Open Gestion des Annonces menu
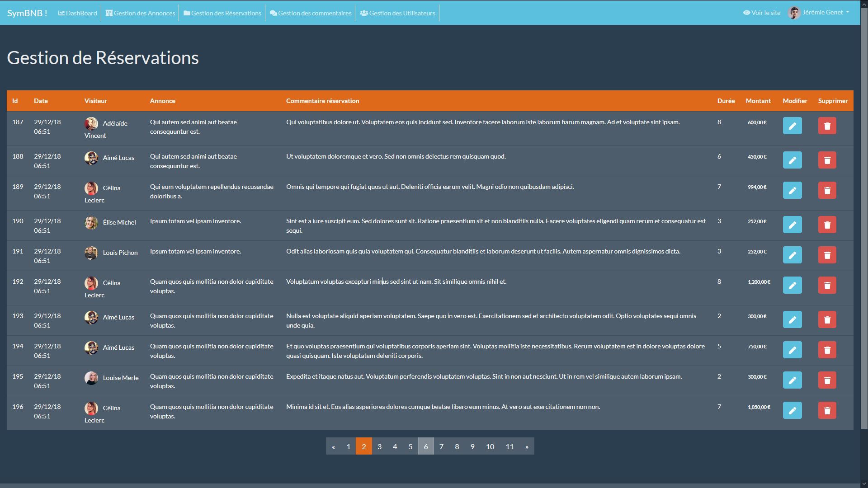The image size is (868, 488). (x=140, y=13)
